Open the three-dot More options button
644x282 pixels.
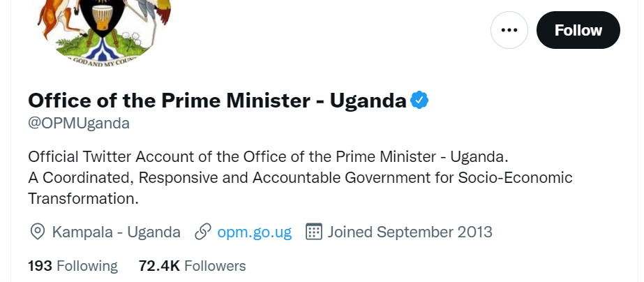click(509, 30)
